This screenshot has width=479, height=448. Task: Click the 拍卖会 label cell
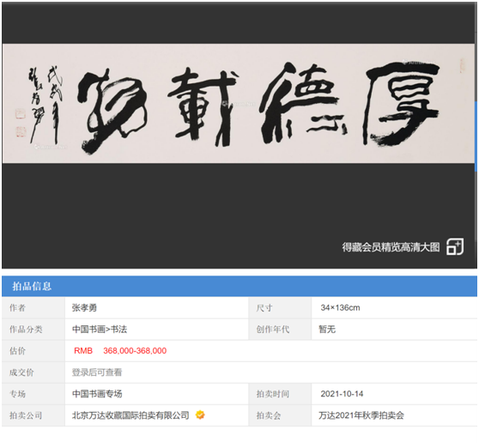(x=280, y=415)
